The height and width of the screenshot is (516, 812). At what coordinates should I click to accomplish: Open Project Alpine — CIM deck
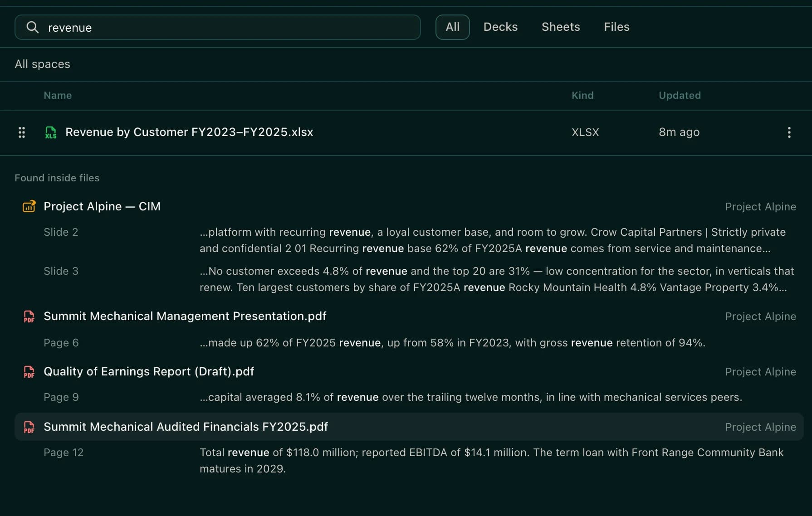point(102,206)
